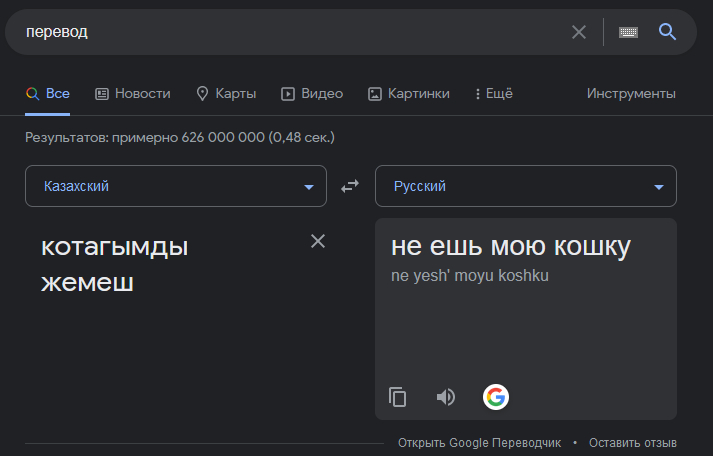The image size is (713, 456).
Task: Listen to the Russian translation
Action: [x=446, y=397]
